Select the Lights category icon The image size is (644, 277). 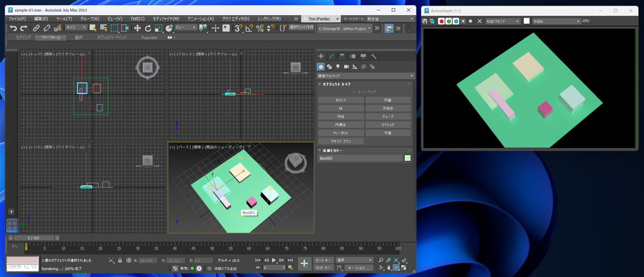(x=338, y=67)
